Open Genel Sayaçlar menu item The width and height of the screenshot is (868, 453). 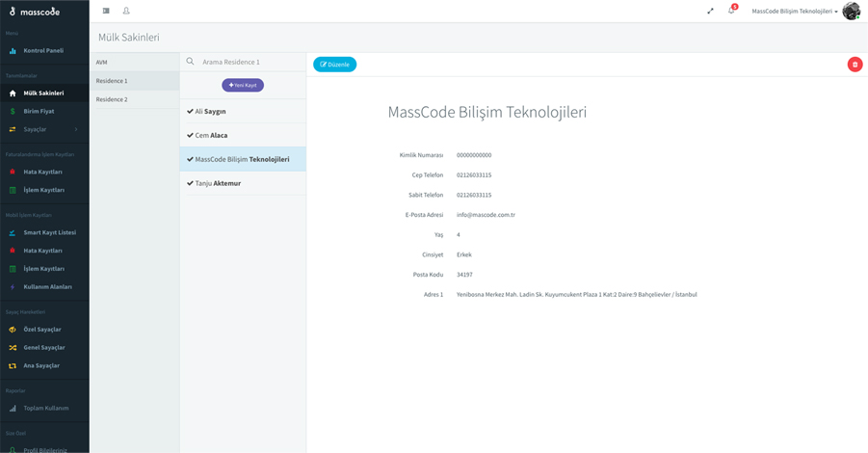click(44, 348)
